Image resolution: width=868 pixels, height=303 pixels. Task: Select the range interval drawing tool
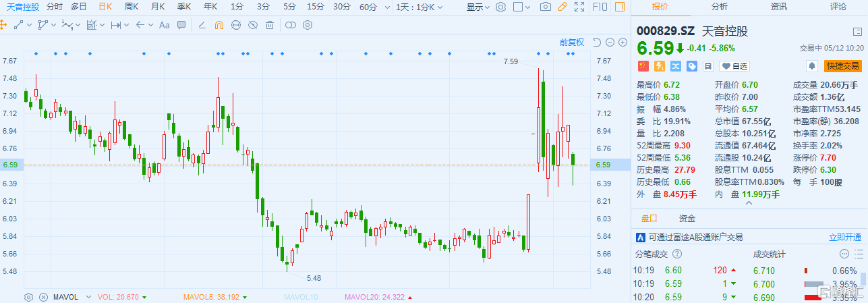coord(116,25)
